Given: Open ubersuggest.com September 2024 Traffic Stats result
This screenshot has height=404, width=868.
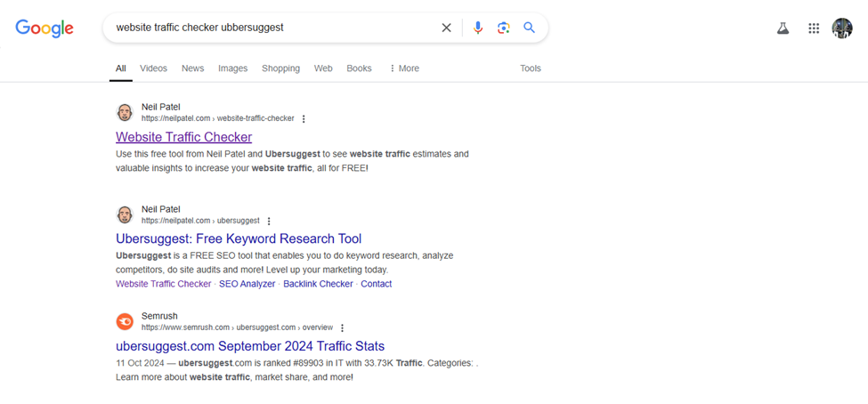Looking at the screenshot, I should click(250, 346).
